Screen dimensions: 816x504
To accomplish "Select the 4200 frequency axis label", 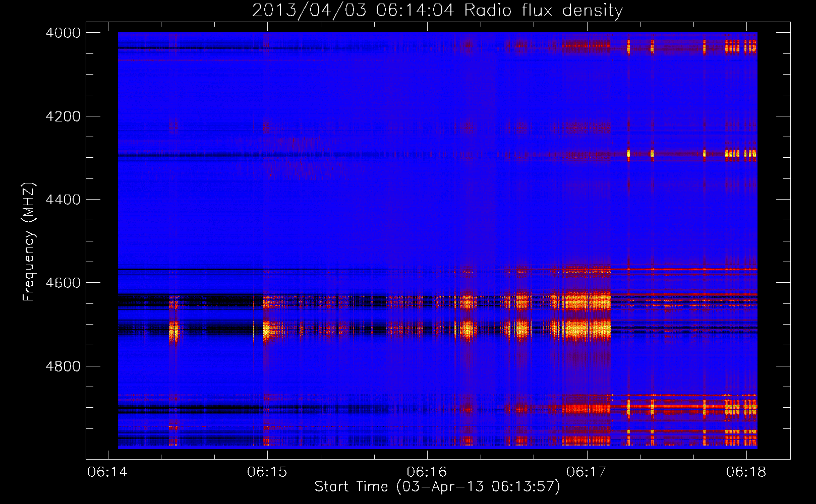I will (x=63, y=116).
